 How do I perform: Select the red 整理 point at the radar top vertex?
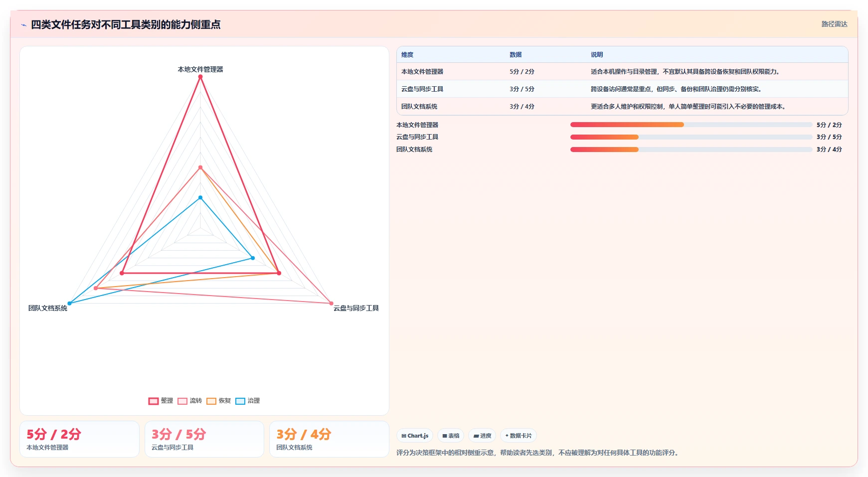200,77
